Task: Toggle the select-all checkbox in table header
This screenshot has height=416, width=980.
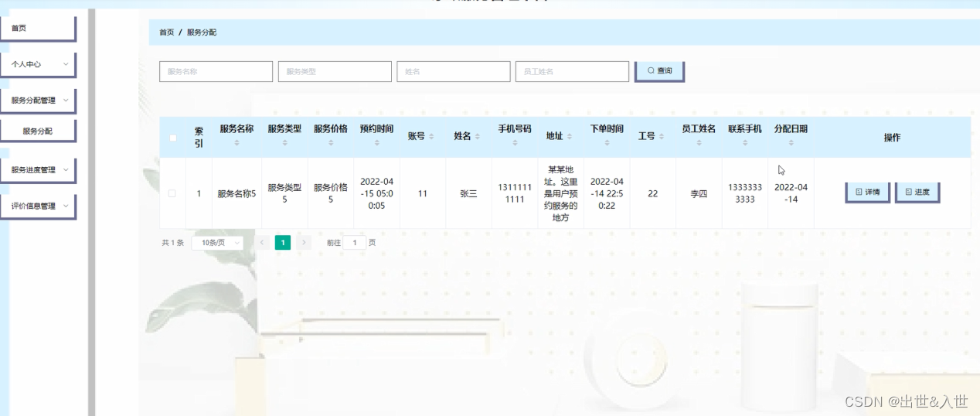Action: [173, 138]
